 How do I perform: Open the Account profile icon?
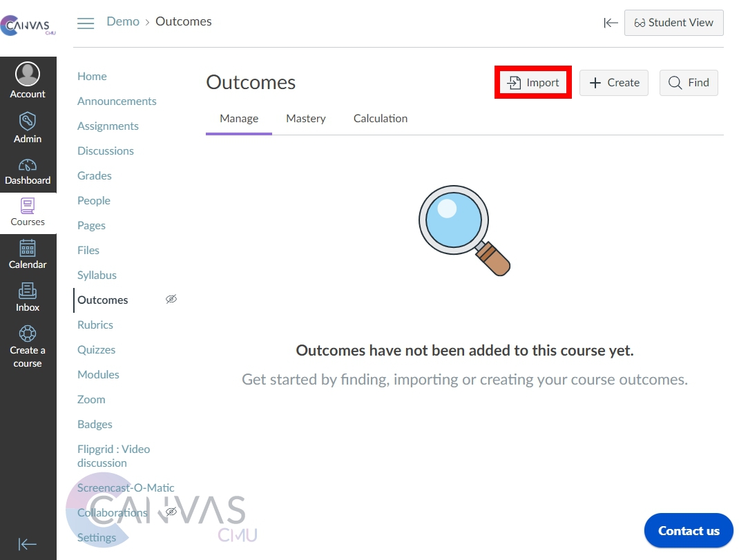28,74
